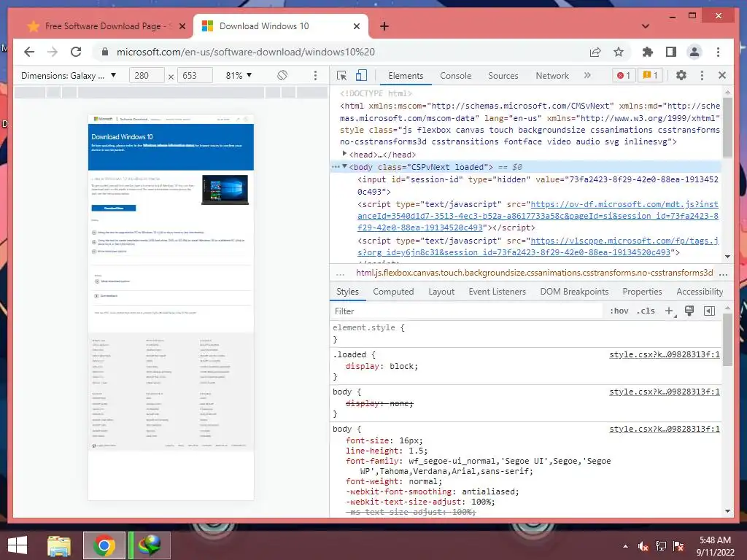Add new style rule plus icon
747x560 pixels.
(670, 311)
